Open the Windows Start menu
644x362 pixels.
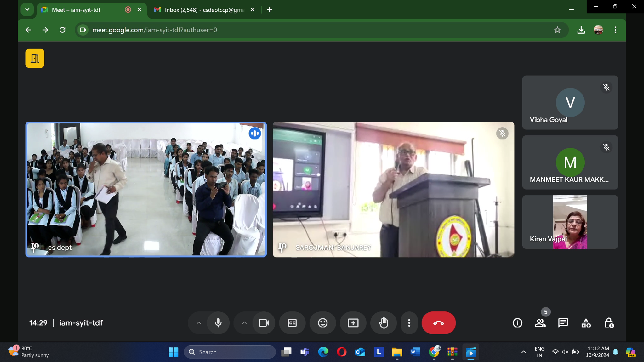pos(173,352)
